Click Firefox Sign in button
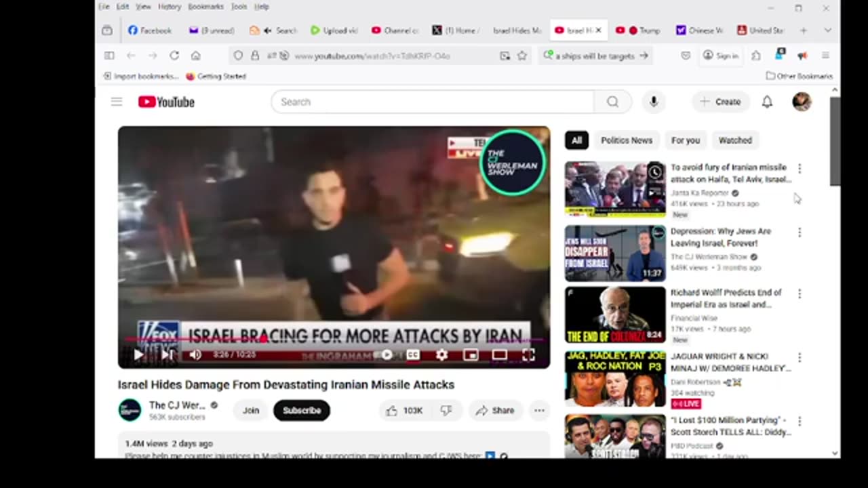The height and width of the screenshot is (488, 868). pyautogui.click(x=720, y=56)
